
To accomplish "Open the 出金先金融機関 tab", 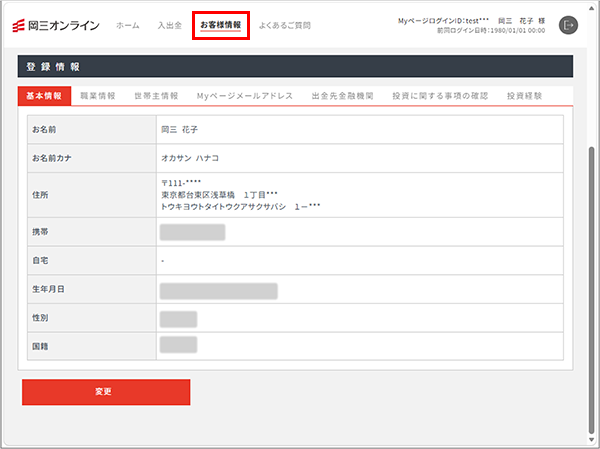I will click(342, 96).
